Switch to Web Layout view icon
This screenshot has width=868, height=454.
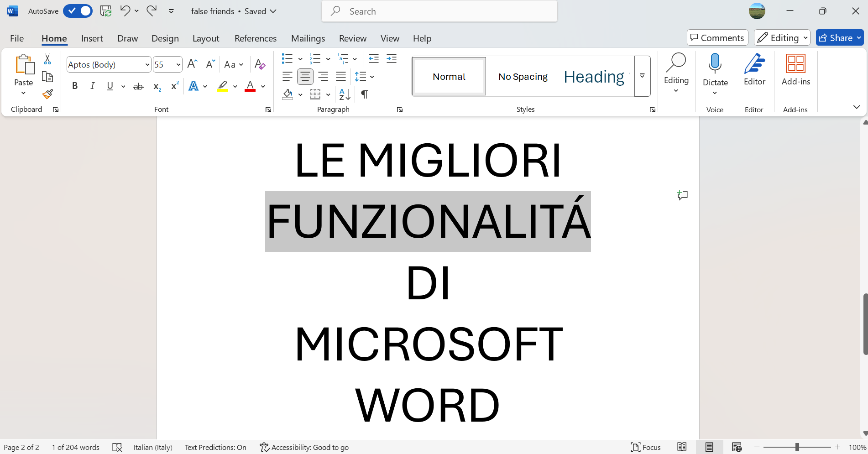(x=737, y=447)
